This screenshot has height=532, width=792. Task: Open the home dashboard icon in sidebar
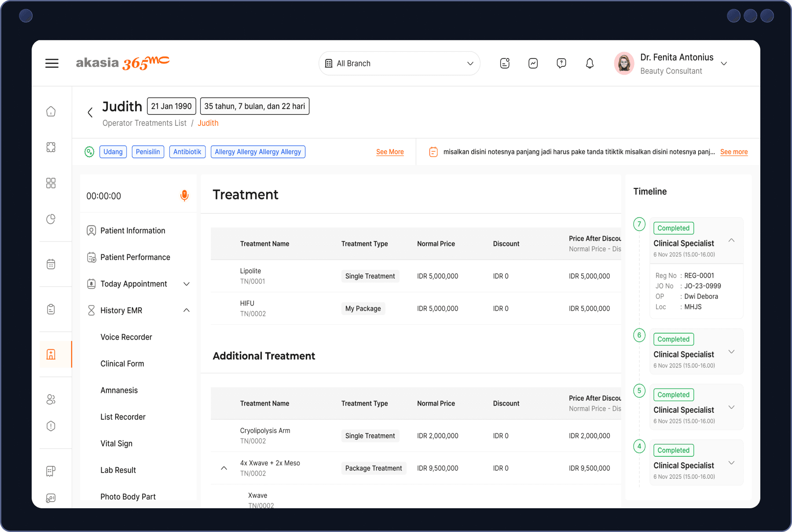[x=51, y=111]
